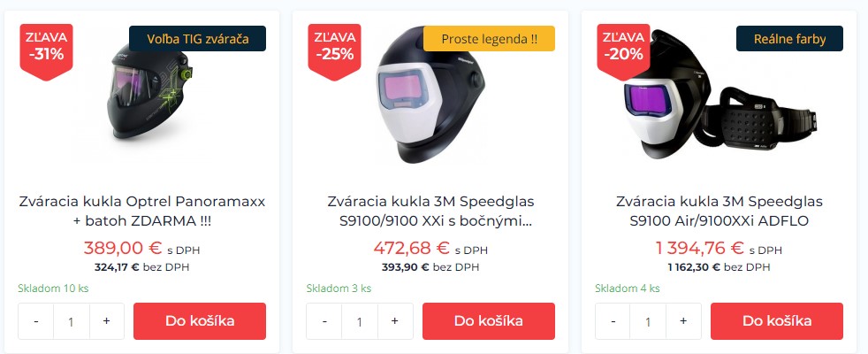Add Speedglas S9100 Air ADFLO to cart
Viewport: 868px width, 354px height.
click(777, 321)
